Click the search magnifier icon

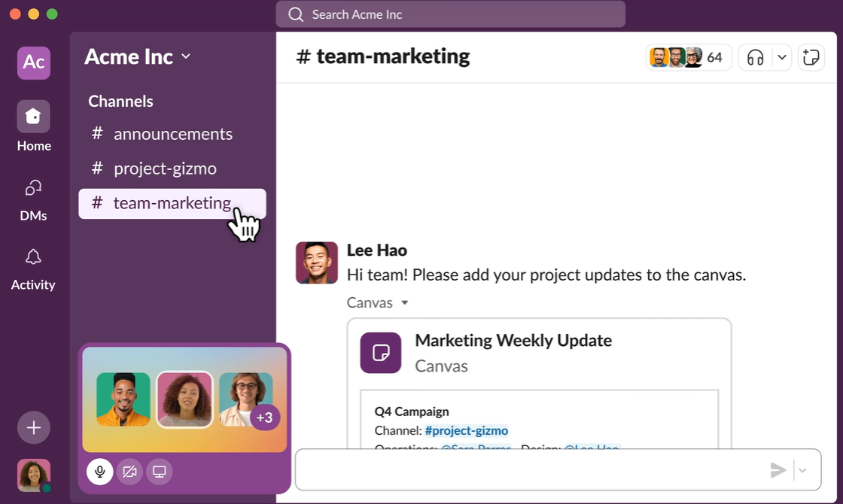click(x=296, y=14)
